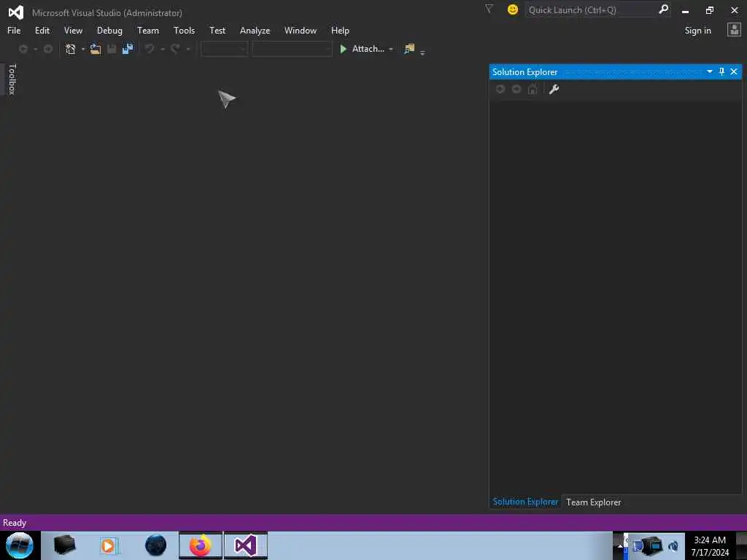Close the Solution Explorer panel
The width and height of the screenshot is (747, 560).
(x=734, y=71)
